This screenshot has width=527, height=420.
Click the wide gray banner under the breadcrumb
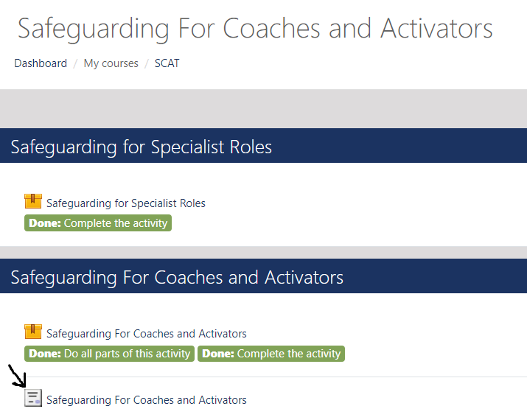point(264,108)
